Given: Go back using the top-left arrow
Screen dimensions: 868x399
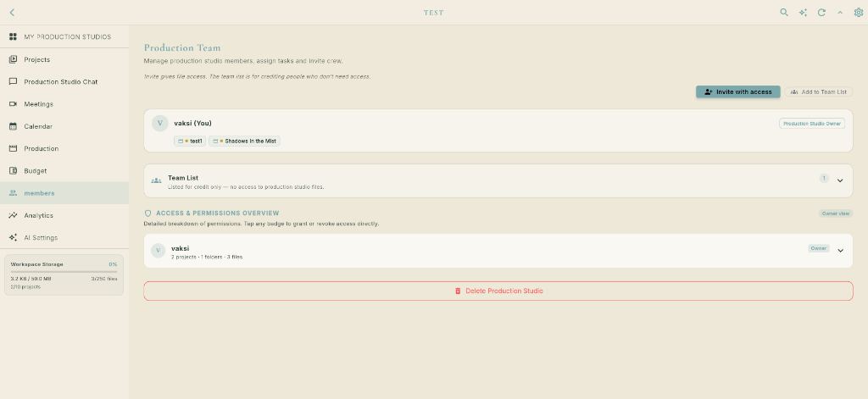Looking at the screenshot, I should (12, 12).
